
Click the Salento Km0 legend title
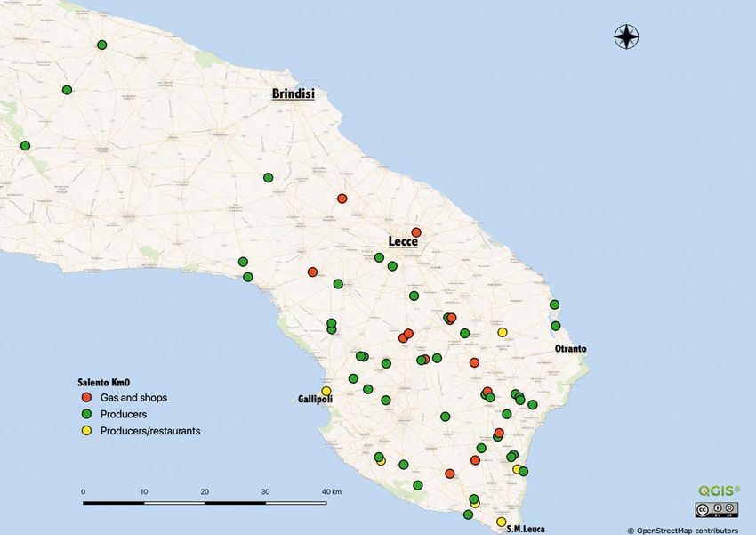click(x=104, y=383)
